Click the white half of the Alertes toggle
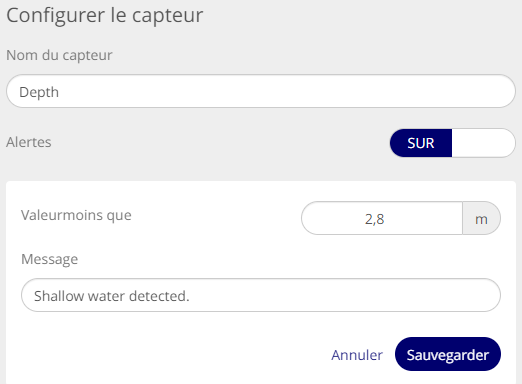Screen dimensions: 522x384 (483, 143)
